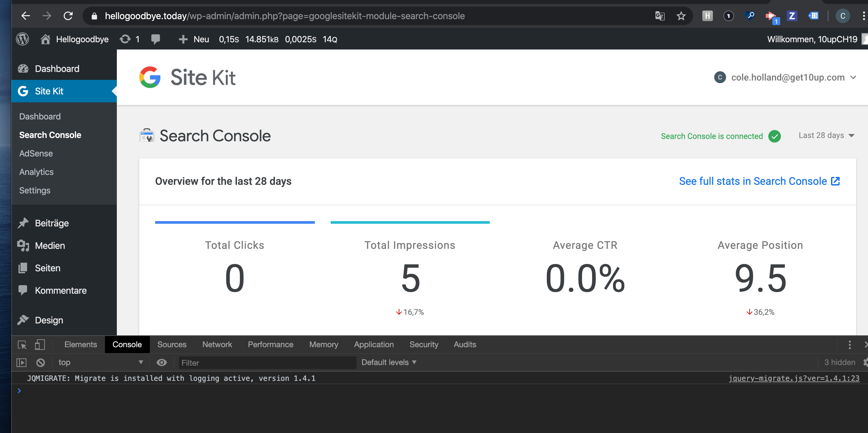Switch to DevTools Audits tab

465,344
